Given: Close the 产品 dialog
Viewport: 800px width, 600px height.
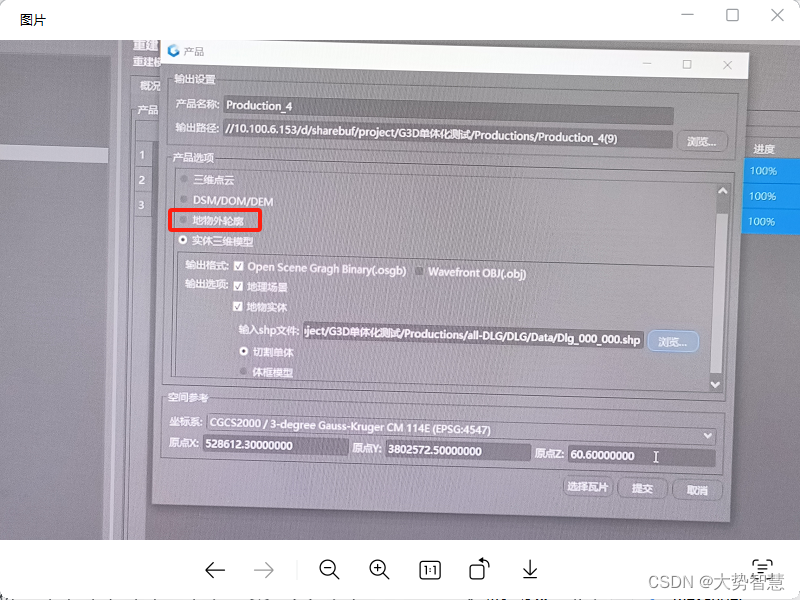Looking at the screenshot, I should point(728,65).
